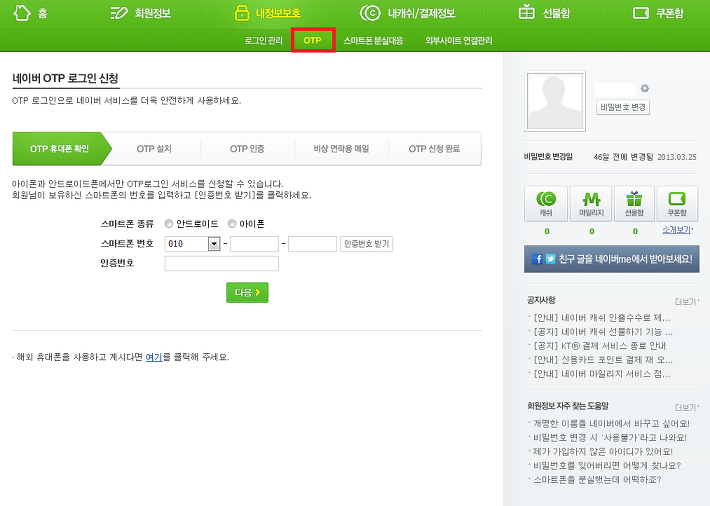Click 더보기 next to 공지사항

pos(686,302)
